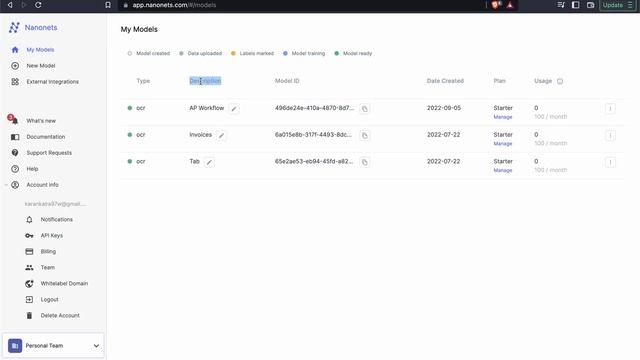This screenshot has width=640, height=360.
Task: Click Invoices model name
Action: (200, 134)
